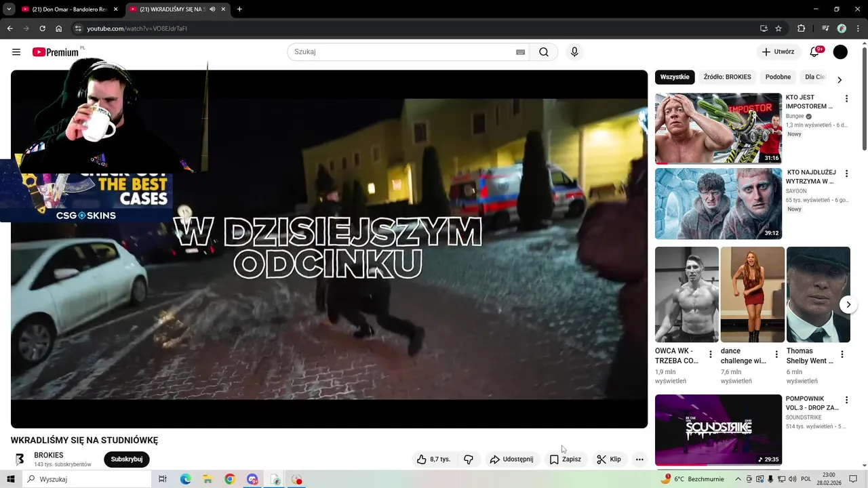Open options for POMPOWNIK VOL.3 video
This screenshot has width=868, height=488.
(846, 400)
